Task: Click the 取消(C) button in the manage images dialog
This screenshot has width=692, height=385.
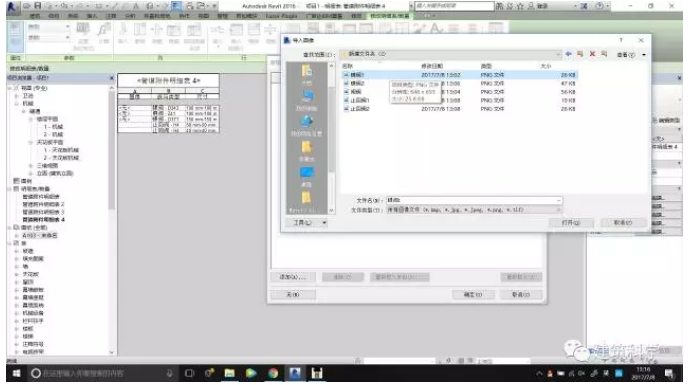Action: [x=521, y=294]
